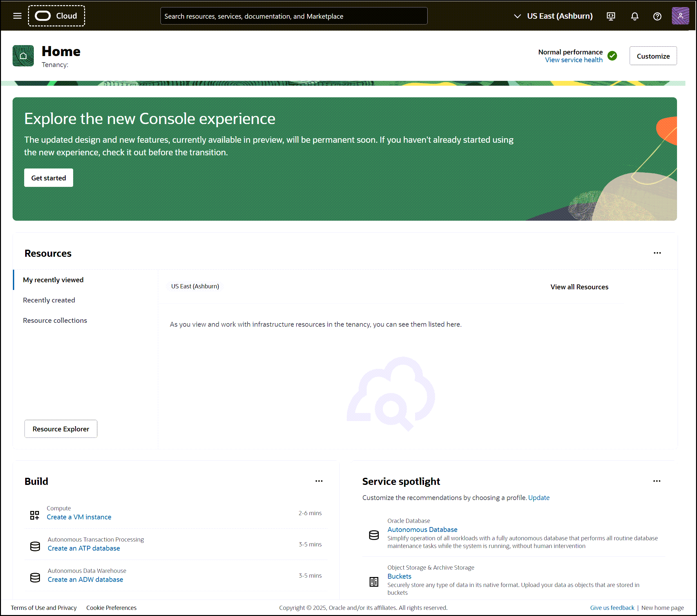Open the user profile avatar
Image resolution: width=697 pixels, height=616 pixels.
(680, 16)
